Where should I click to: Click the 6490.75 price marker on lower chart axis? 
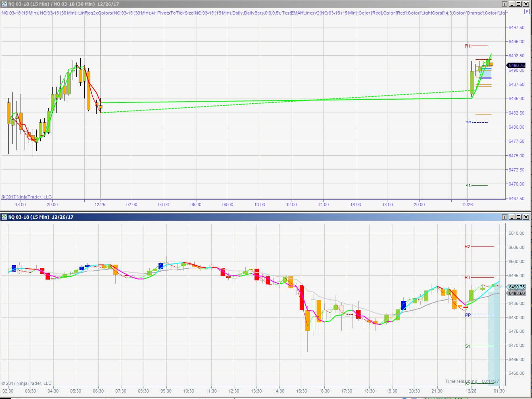pos(517,287)
